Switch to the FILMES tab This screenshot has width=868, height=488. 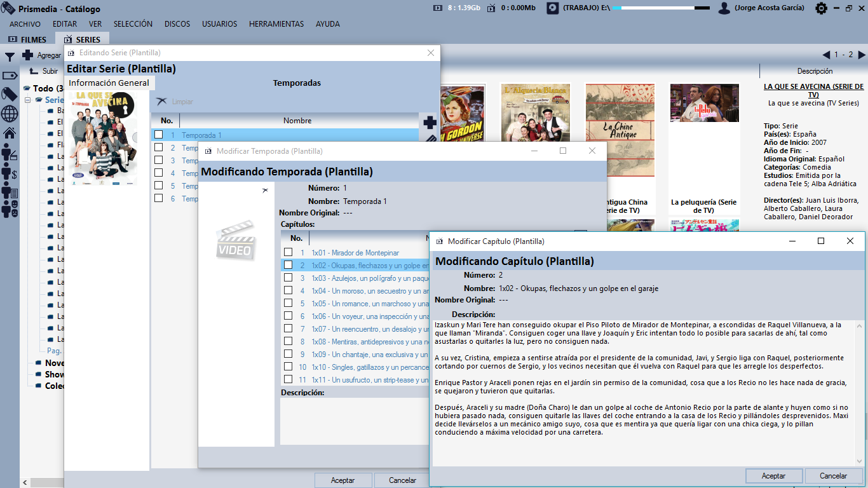pos(28,39)
